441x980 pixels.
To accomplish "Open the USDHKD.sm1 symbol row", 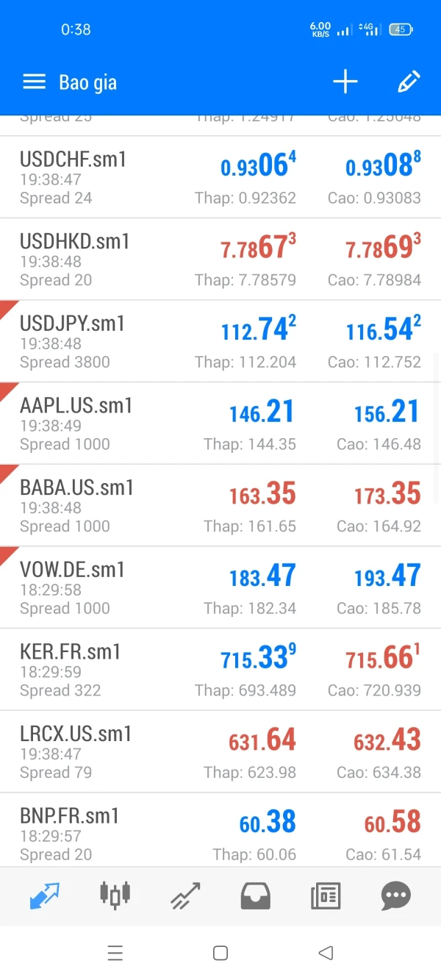I will click(x=220, y=260).
